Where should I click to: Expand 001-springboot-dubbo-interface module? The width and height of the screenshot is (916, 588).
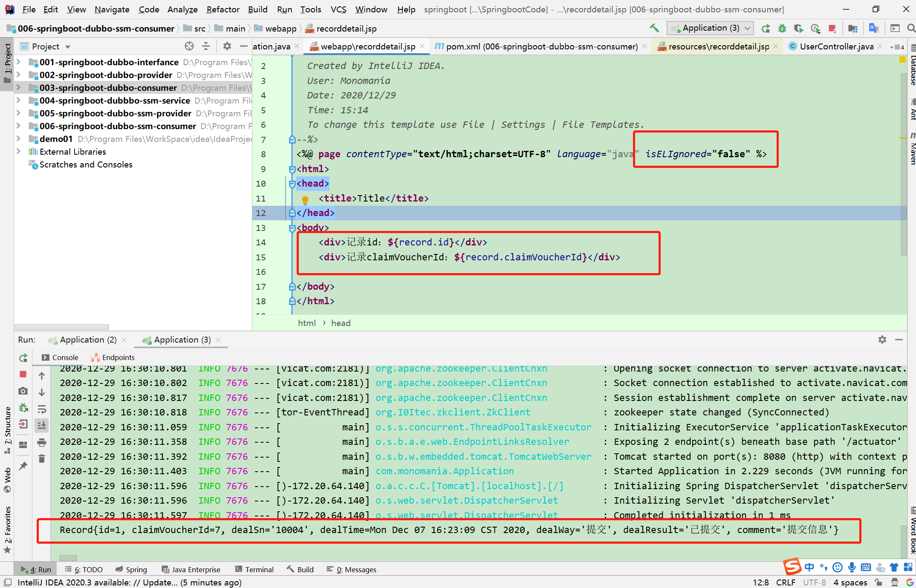[19, 62]
